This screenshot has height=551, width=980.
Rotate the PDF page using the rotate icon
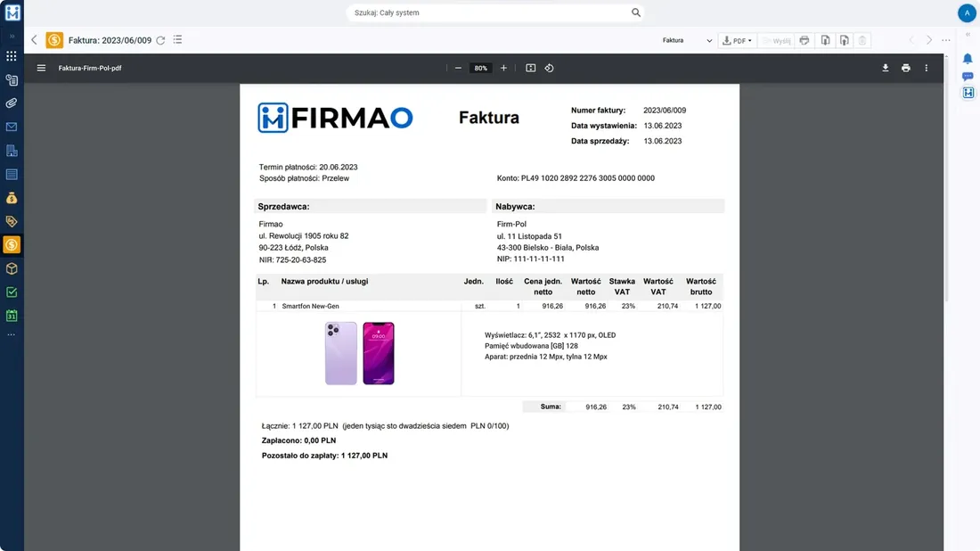pos(550,68)
